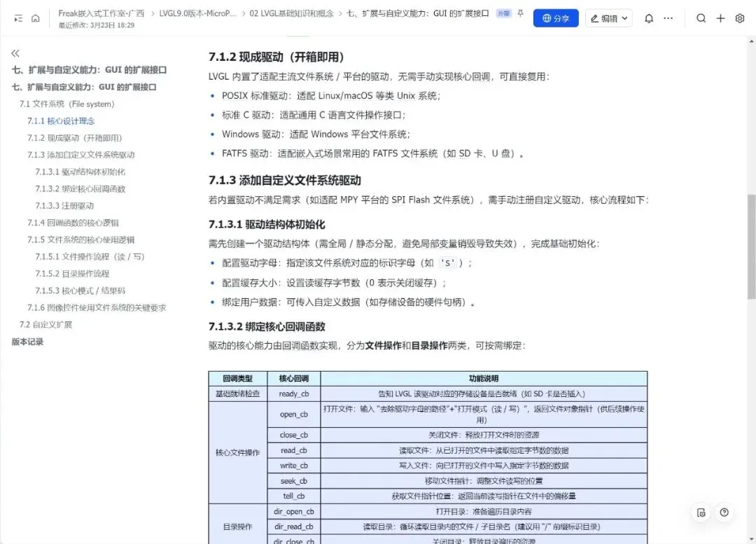The height and width of the screenshot is (544, 756).
Task: Open the floating document outline button
Action: click(701, 512)
